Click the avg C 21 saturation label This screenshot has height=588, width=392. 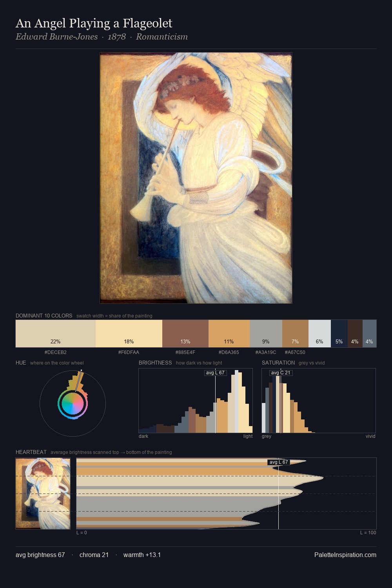[281, 373]
